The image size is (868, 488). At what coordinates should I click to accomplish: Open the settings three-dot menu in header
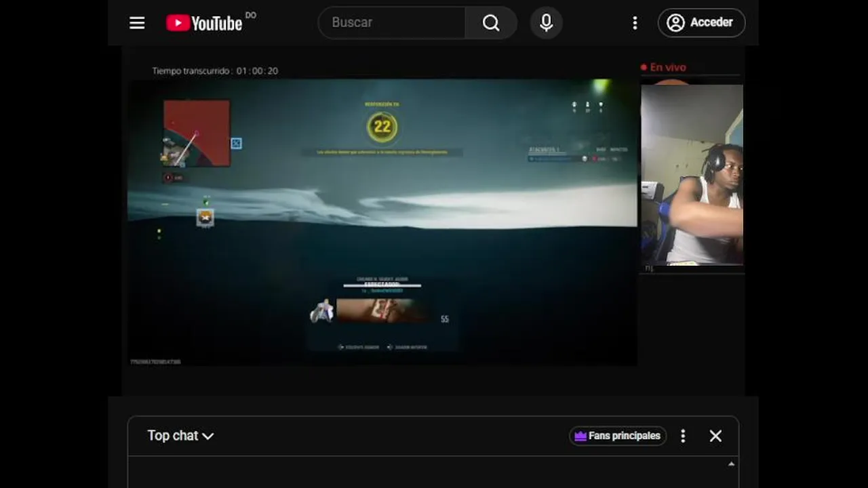(x=635, y=23)
